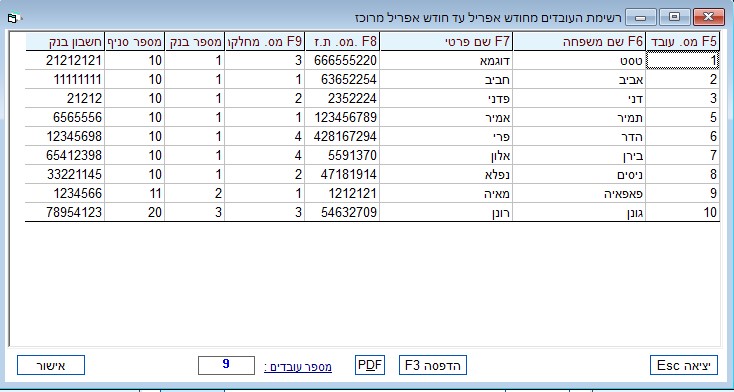Sort by F8 מס. ת.ז column header
Screen dimensions: 734x392
click(342, 42)
